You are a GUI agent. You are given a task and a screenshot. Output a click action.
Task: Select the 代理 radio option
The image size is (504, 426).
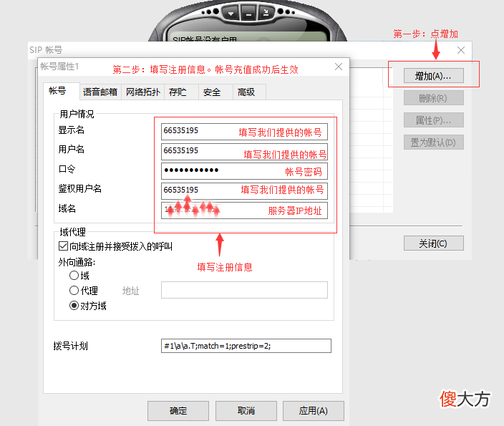coord(74,291)
